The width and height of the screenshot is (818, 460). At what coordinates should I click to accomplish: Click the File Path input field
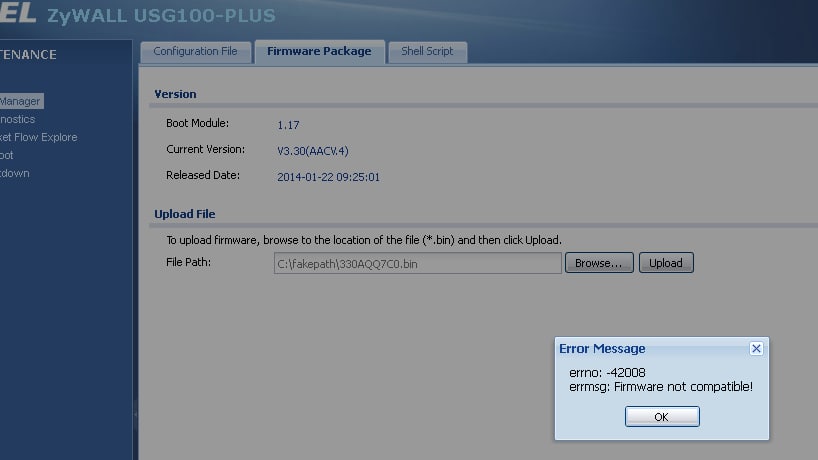pyautogui.click(x=417, y=263)
